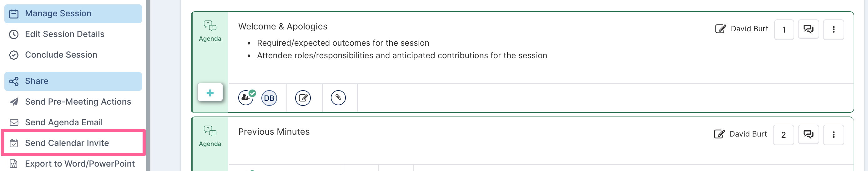Open comments for Welcome & Apologies item

(x=808, y=29)
